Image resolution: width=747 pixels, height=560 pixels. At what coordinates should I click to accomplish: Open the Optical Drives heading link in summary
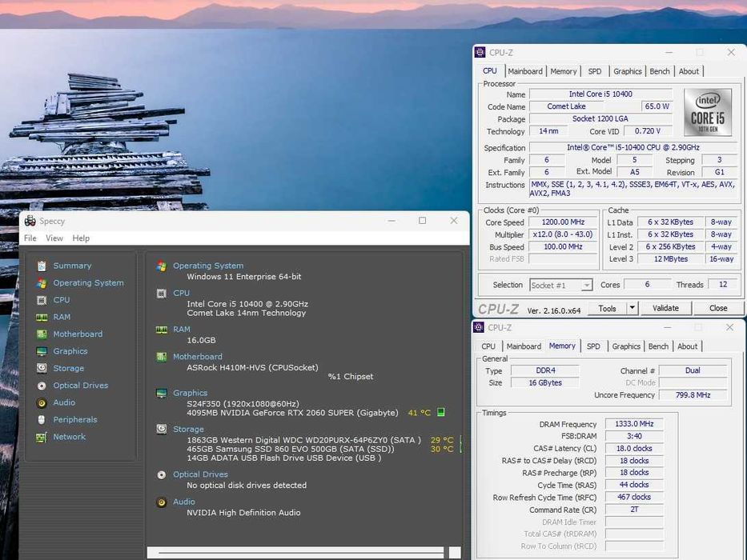click(201, 474)
